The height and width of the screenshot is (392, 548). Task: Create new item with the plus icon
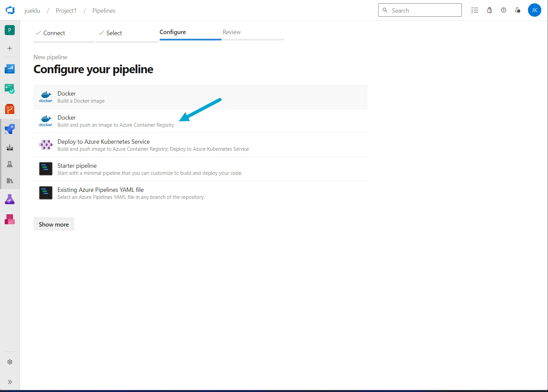click(x=10, y=48)
